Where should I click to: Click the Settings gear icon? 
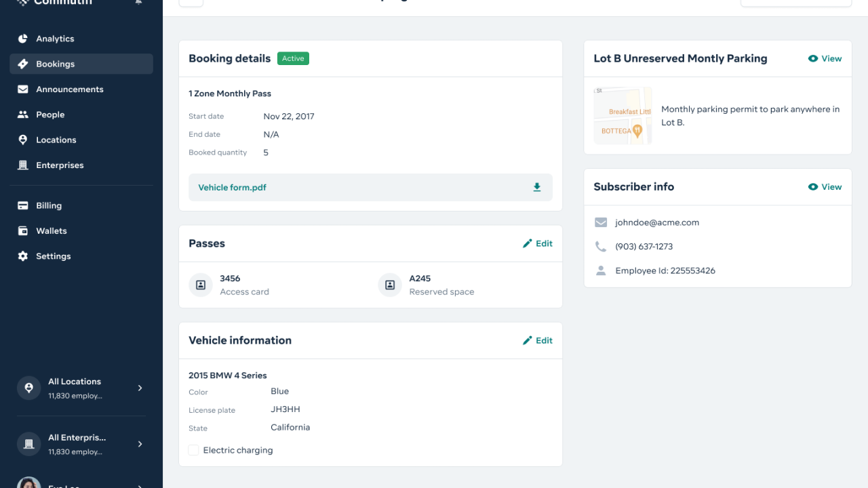[23, 256]
